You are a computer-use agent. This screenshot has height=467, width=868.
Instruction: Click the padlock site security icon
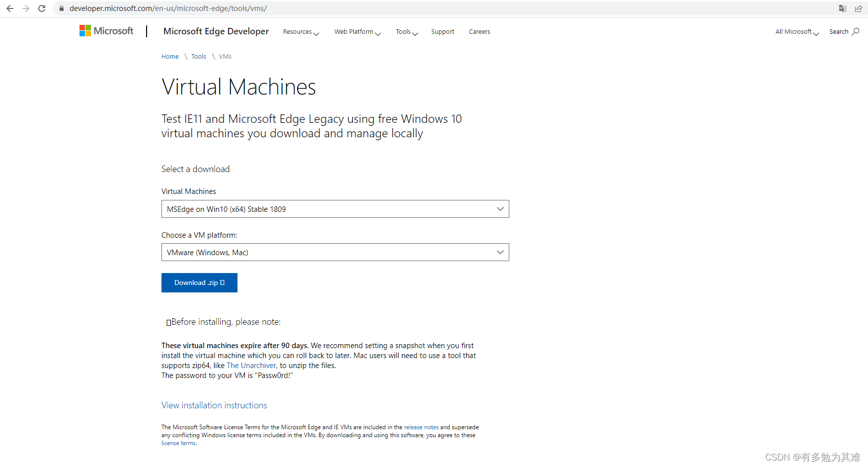coord(62,8)
